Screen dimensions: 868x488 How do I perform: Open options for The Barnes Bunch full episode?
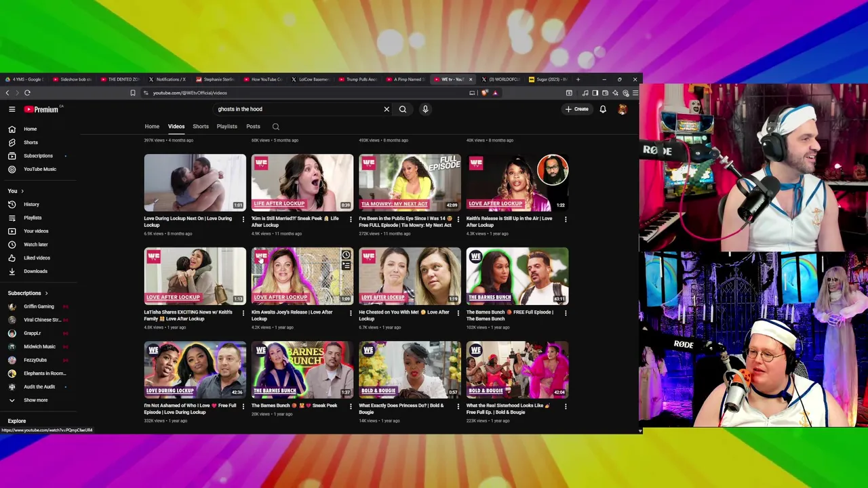click(566, 312)
